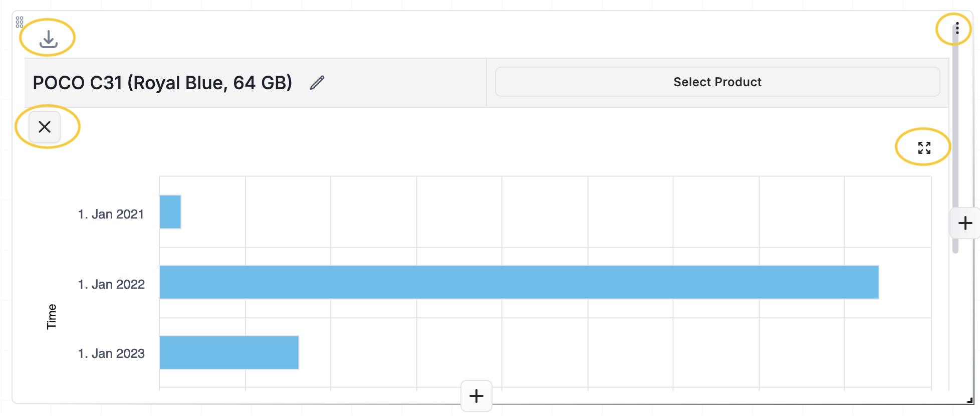This screenshot has width=980, height=416.
Task: Expand chart with fullscreen arrows icon
Action: click(924, 147)
